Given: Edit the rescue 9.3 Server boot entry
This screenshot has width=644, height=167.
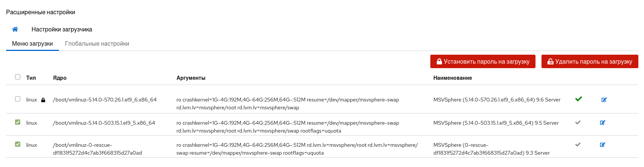Looking at the screenshot, I should [602, 145].
